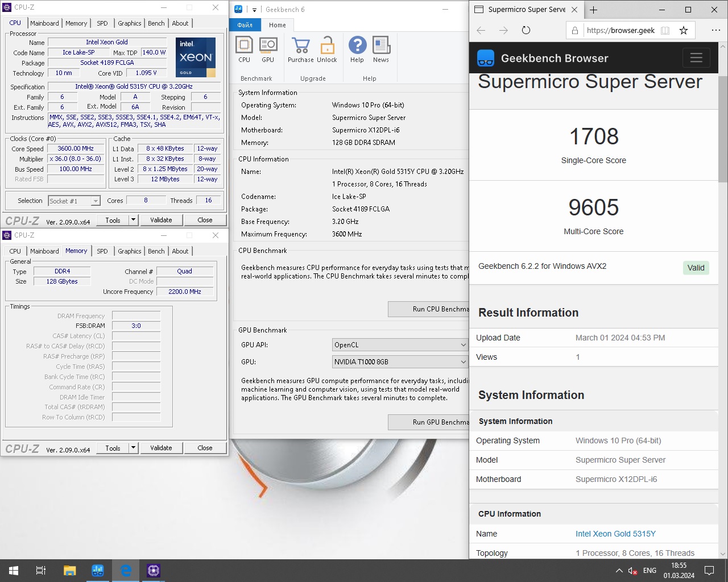Open Bench tab in top CPU-Z window
Image resolution: width=728 pixels, height=582 pixels.
click(156, 23)
